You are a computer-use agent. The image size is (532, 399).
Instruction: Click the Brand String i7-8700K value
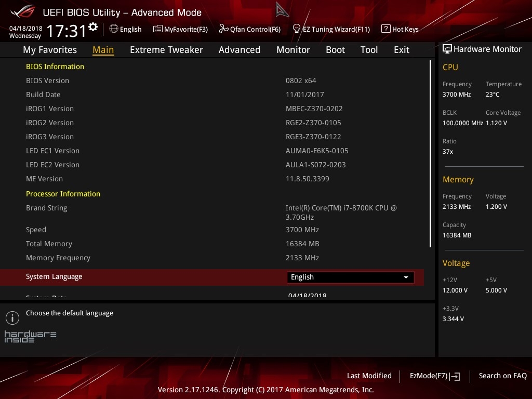341,212
